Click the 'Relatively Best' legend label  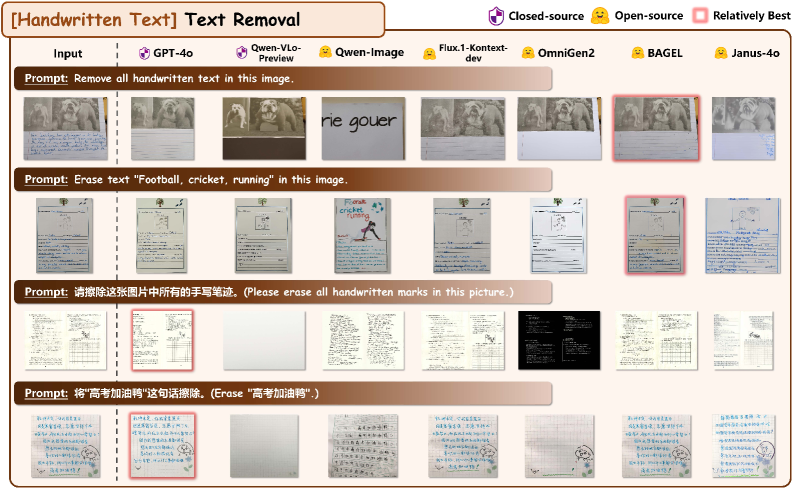[752, 16]
